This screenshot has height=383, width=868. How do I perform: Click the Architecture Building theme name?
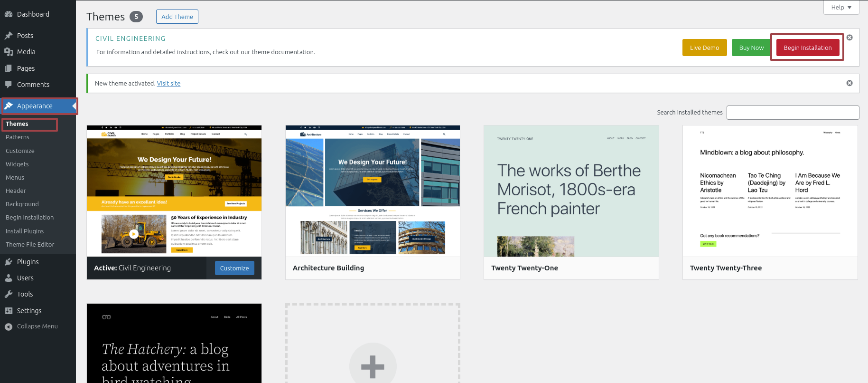pyautogui.click(x=328, y=268)
